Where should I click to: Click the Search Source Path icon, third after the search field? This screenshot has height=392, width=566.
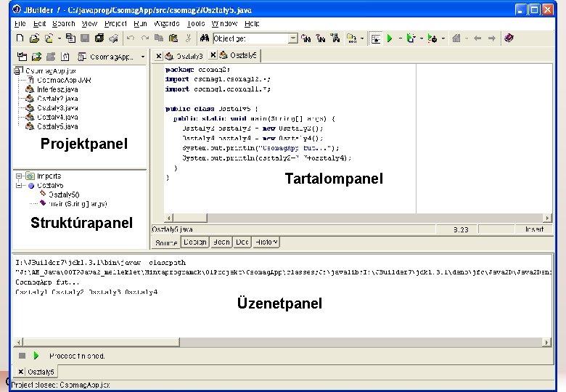click(335, 38)
